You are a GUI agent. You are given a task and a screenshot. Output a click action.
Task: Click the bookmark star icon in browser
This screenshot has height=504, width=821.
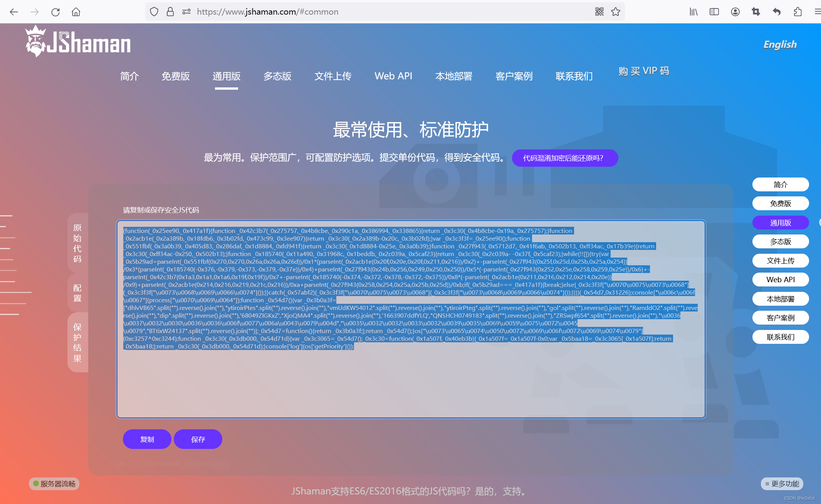pos(616,12)
